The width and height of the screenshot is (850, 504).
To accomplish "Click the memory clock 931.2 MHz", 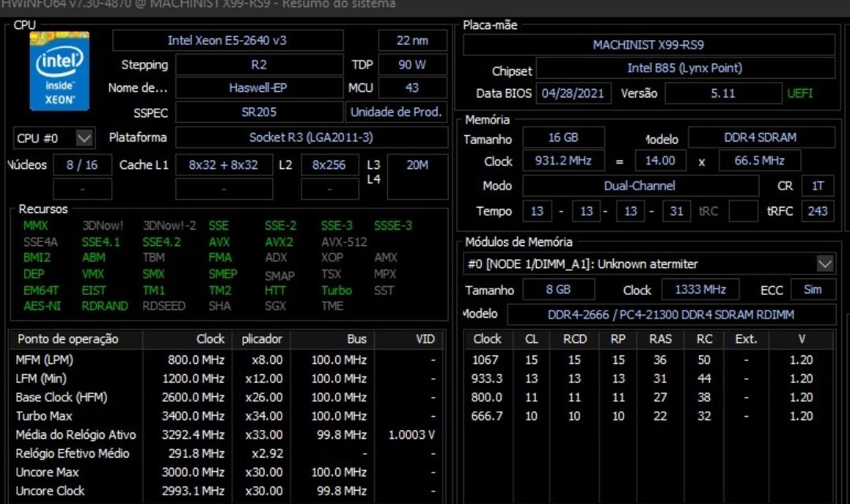I will pyautogui.click(x=564, y=160).
